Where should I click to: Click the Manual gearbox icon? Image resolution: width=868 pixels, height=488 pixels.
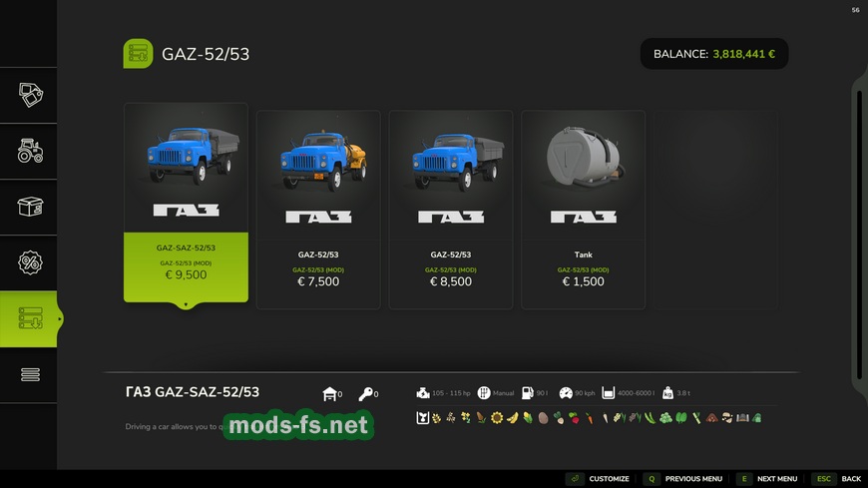tap(484, 393)
